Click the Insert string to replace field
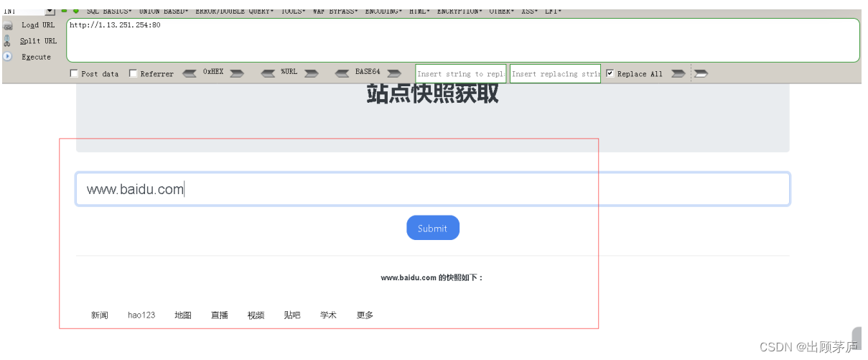The image size is (868, 360). (461, 73)
